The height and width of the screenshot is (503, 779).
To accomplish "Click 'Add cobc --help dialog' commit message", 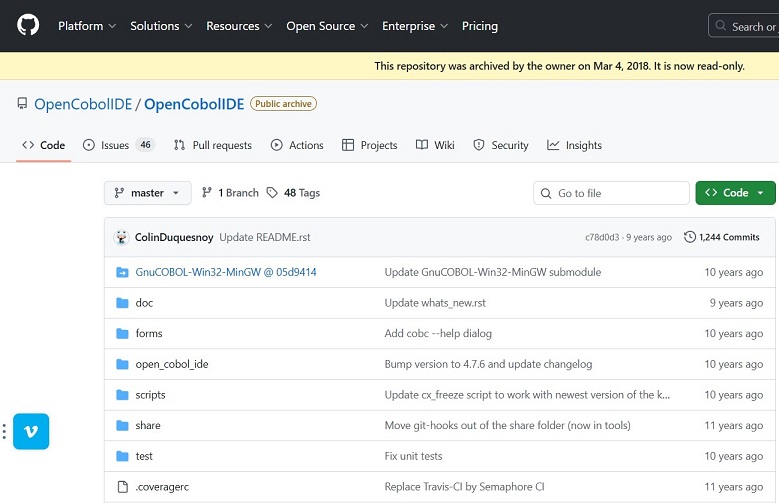I will point(438,333).
